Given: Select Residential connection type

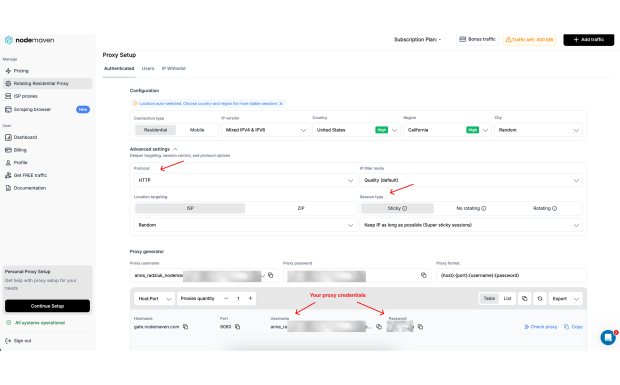Looking at the screenshot, I should coord(155,130).
